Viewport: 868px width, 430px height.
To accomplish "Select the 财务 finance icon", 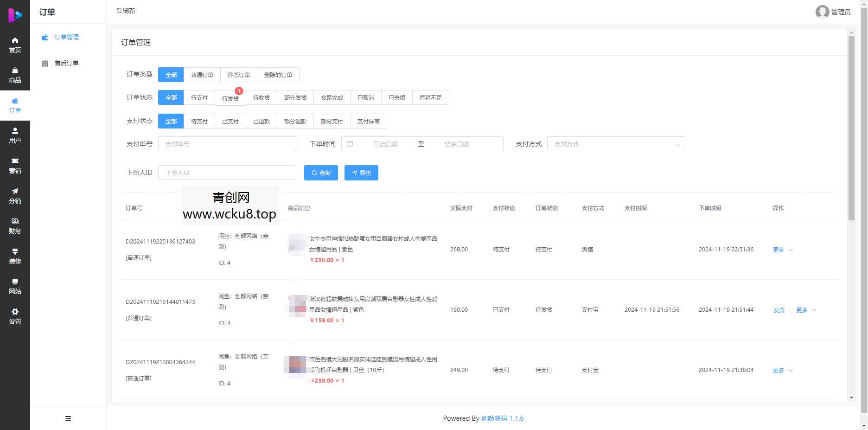I will [15, 225].
